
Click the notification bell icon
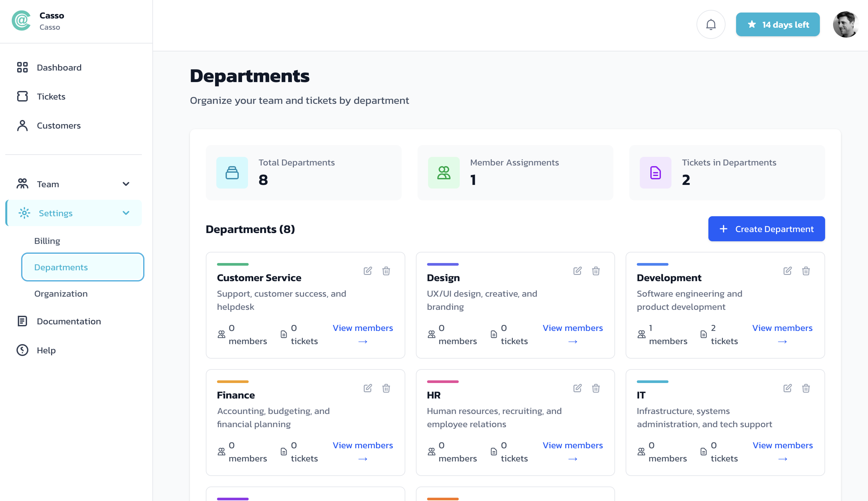pyautogui.click(x=711, y=24)
